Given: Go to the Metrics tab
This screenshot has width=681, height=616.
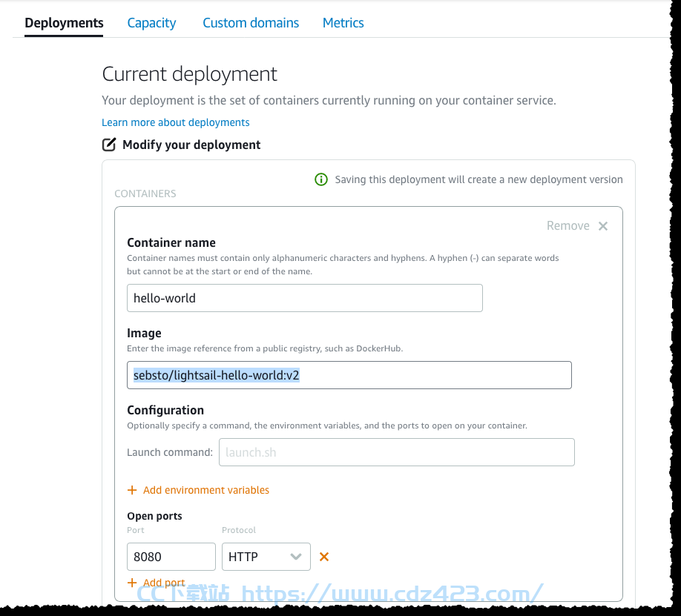Looking at the screenshot, I should point(343,22).
